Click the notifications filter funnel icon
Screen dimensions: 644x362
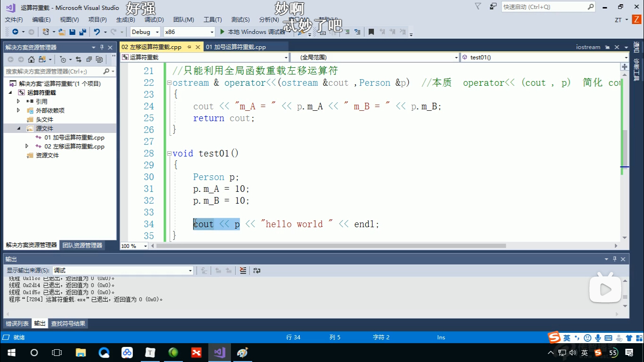pos(478,7)
